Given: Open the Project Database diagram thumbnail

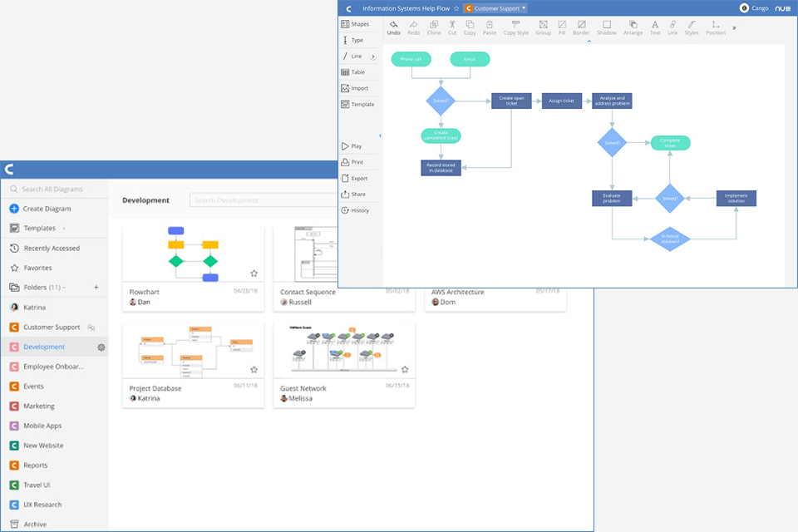Looking at the screenshot, I should pos(193,350).
